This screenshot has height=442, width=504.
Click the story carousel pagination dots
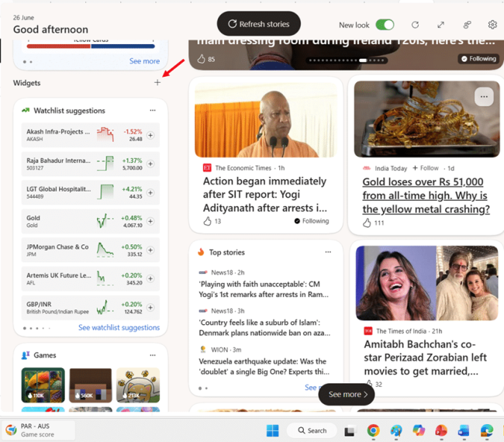pyautogui.click(x=347, y=60)
